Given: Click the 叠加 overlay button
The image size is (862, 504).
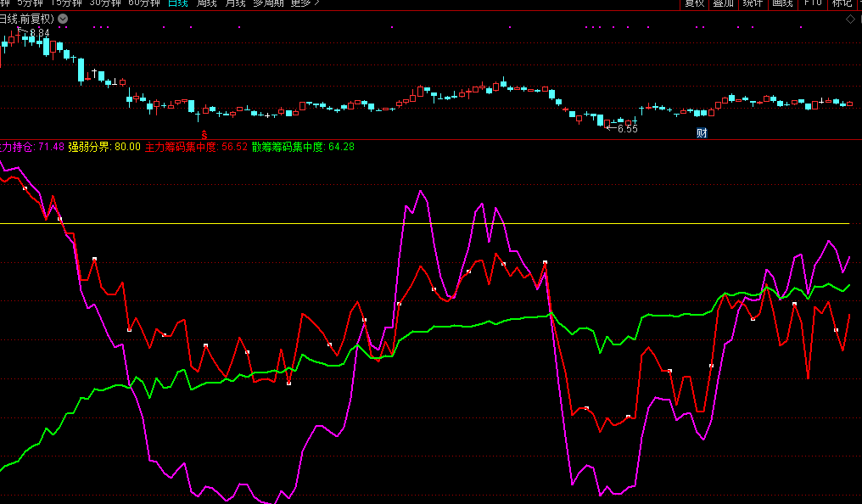Looking at the screenshot, I should (x=723, y=3).
